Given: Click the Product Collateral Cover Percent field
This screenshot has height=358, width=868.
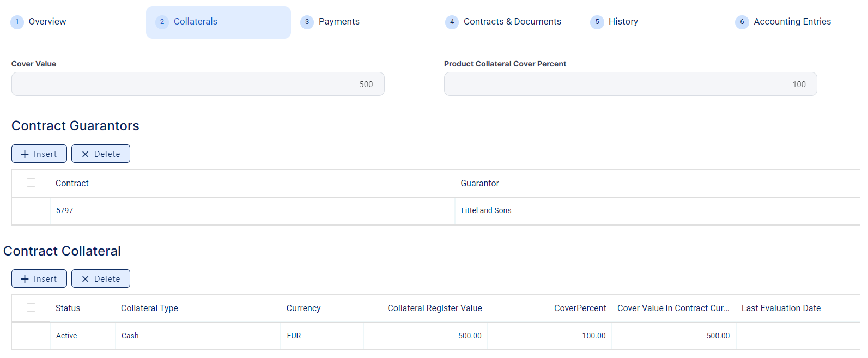Looking at the screenshot, I should pos(630,84).
